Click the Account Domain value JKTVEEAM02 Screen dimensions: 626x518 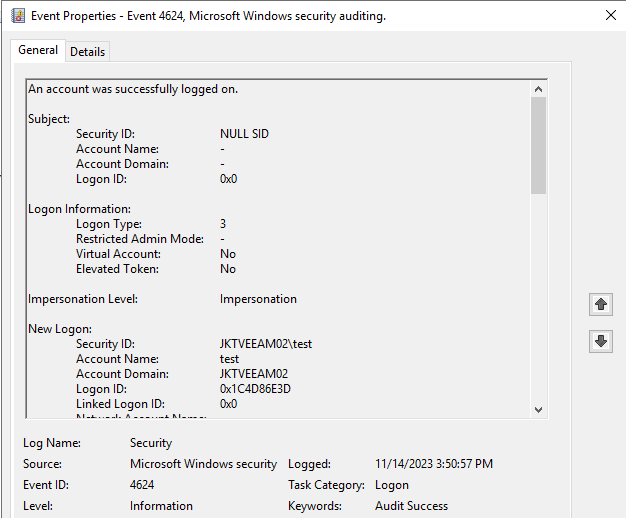[254, 374]
